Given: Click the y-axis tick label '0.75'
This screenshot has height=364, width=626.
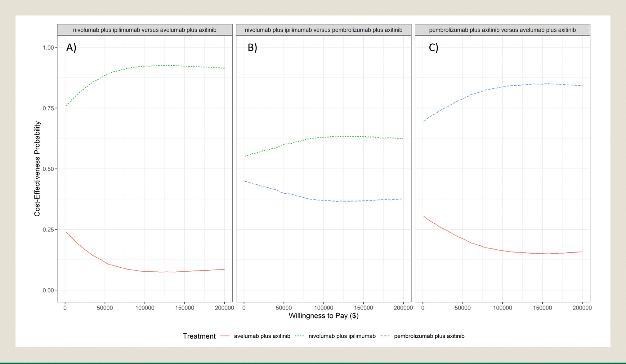Looking at the screenshot, I should tap(48, 108).
